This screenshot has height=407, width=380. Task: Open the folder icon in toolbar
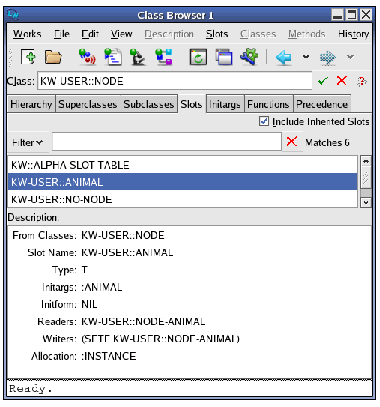click(x=53, y=57)
